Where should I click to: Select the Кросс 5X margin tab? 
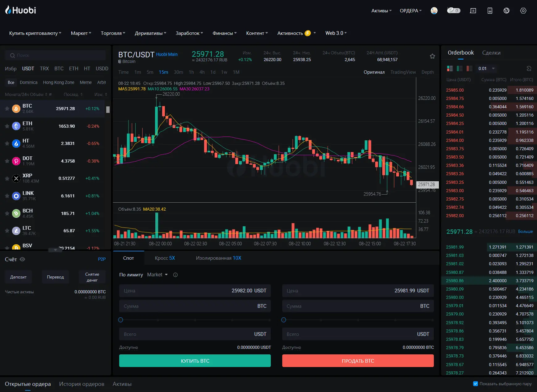(x=165, y=258)
